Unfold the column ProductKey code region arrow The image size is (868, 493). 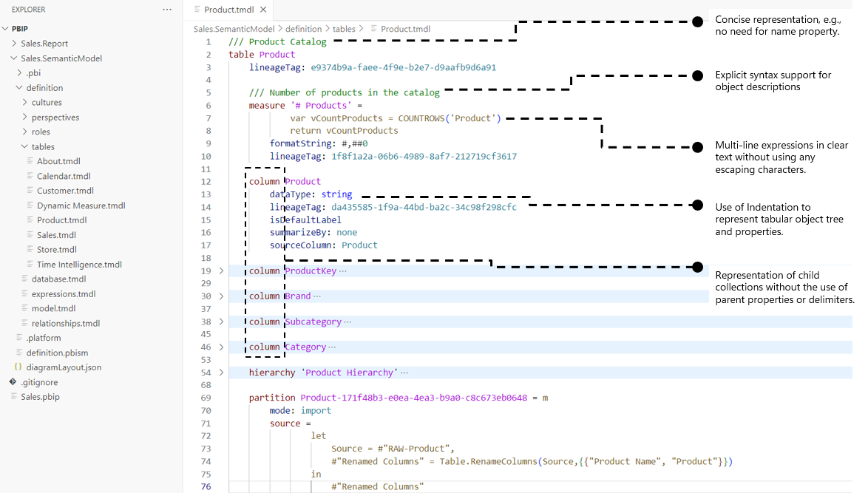click(221, 271)
